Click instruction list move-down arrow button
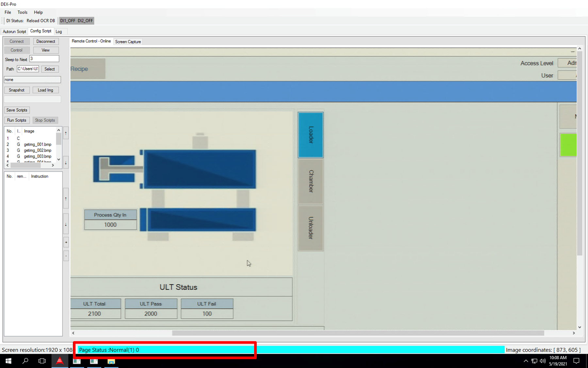 pos(66,224)
